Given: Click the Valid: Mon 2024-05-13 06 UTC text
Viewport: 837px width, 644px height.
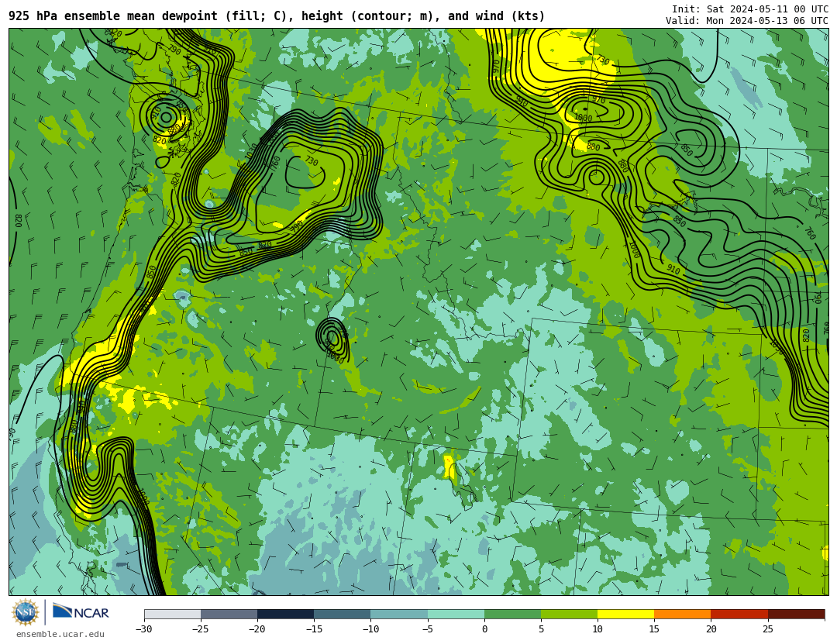Looking at the screenshot, I should tap(747, 21).
